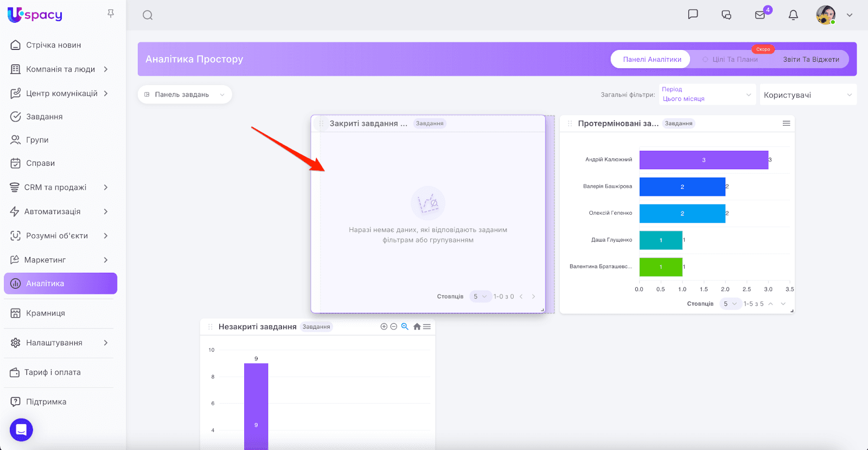Open Незакриті завдання chart hamburger menu
Viewport: 868px width, 450px height.
pos(427,326)
